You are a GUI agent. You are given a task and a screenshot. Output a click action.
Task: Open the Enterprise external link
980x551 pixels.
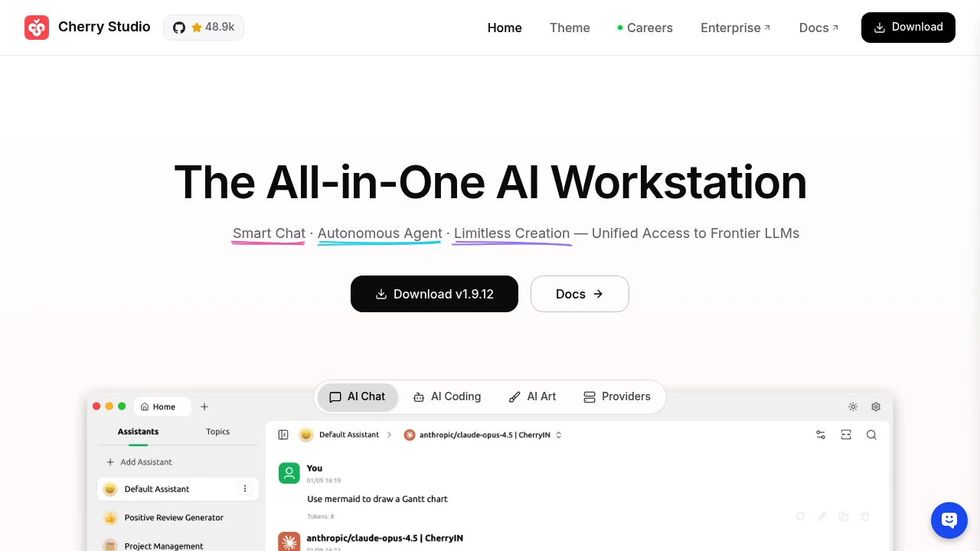(736, 28)
